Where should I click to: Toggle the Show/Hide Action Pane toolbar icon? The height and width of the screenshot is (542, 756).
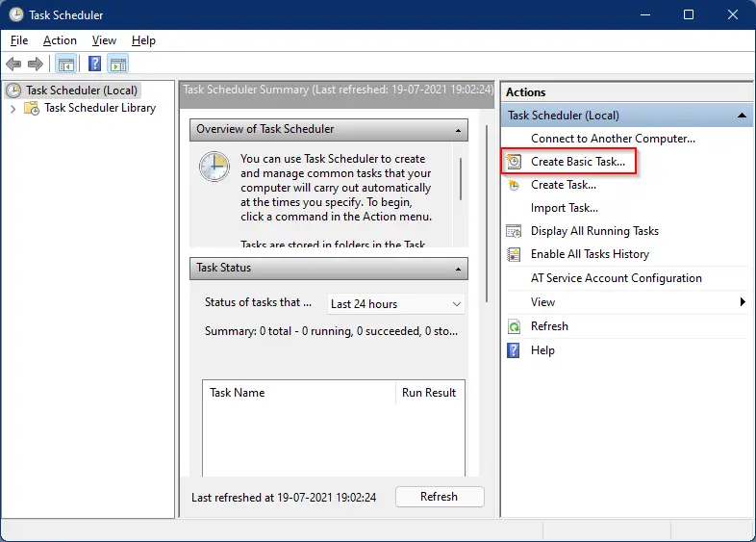(118, 64)
